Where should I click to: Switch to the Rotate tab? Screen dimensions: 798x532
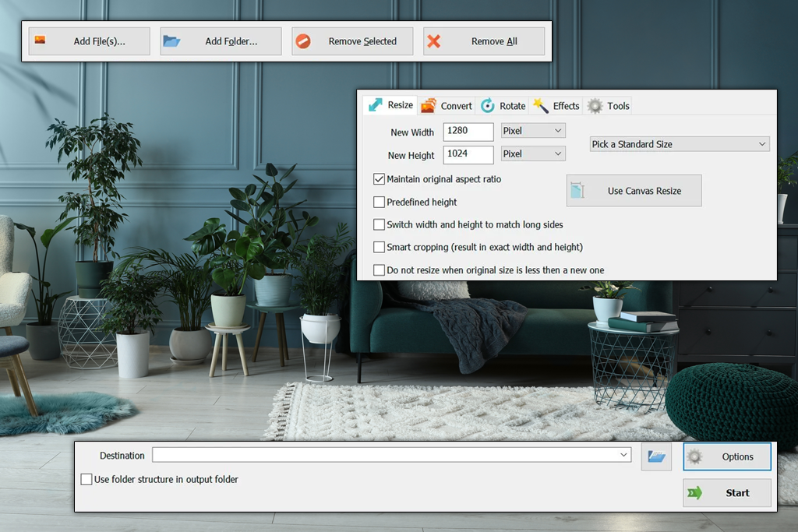tap(503, 105)
